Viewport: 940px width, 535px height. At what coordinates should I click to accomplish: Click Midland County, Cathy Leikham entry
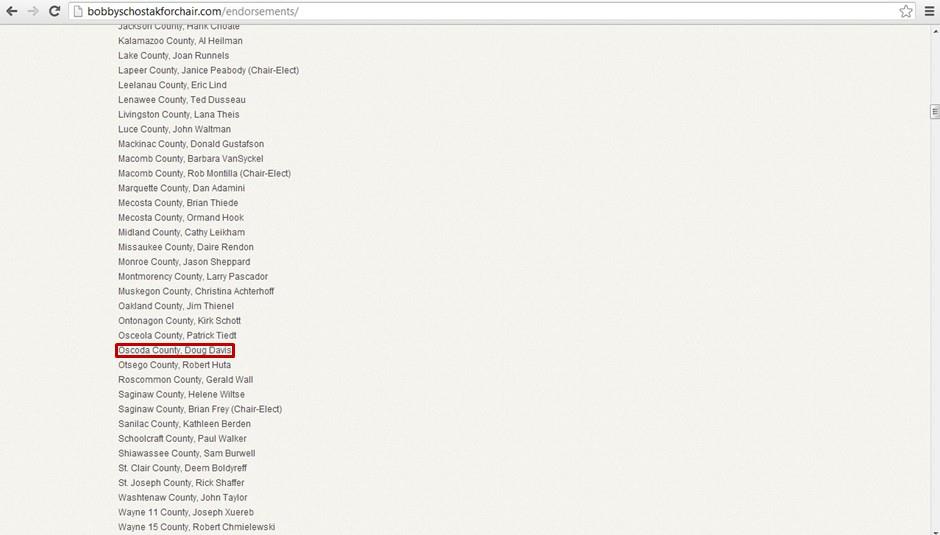181,232
